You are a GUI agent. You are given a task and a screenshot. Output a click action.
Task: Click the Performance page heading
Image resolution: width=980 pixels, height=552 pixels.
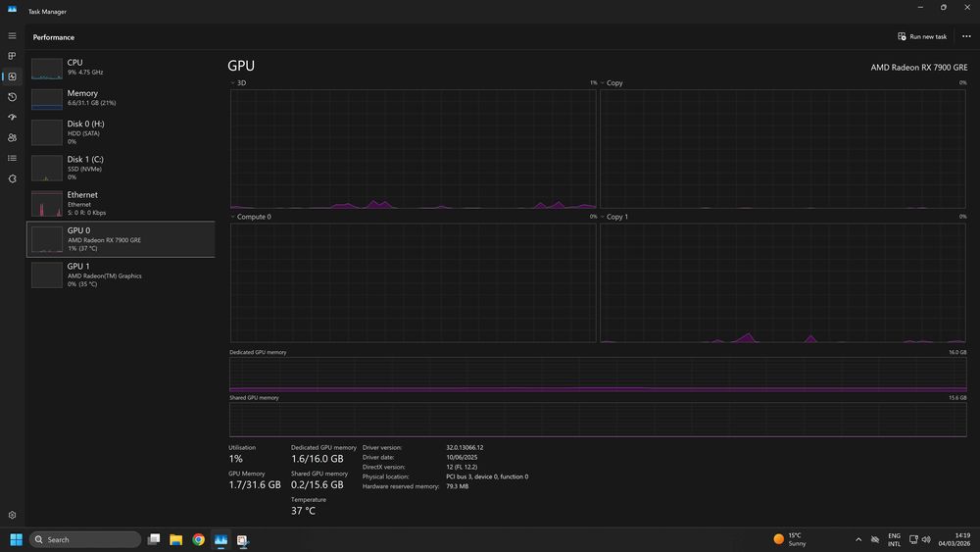(x=54, y=37)
